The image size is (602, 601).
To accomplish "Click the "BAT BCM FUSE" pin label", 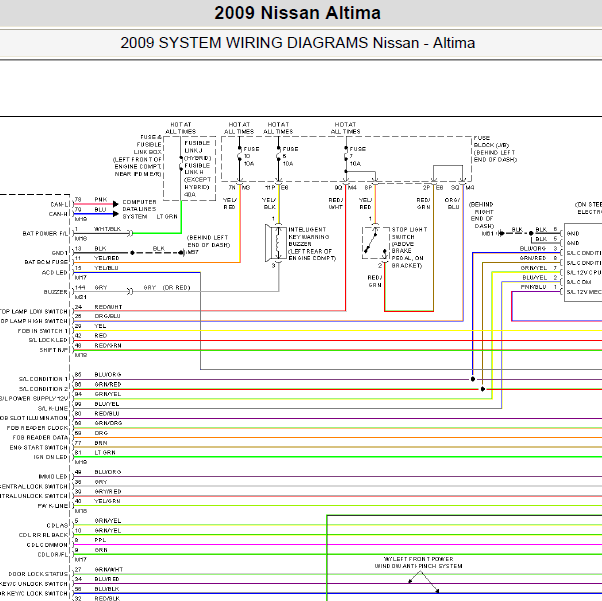I will (x=46, y=262).
